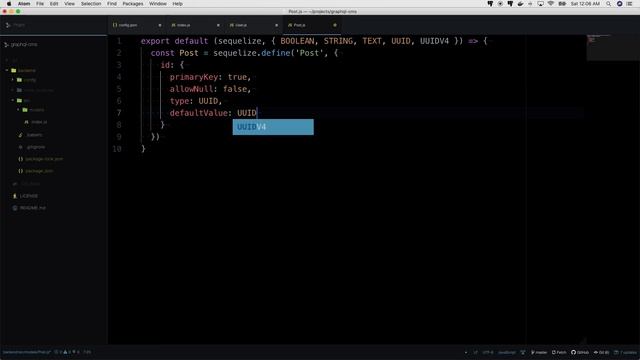Click the clock in the menu bar
640x360 pixels.
pos(585,4)
